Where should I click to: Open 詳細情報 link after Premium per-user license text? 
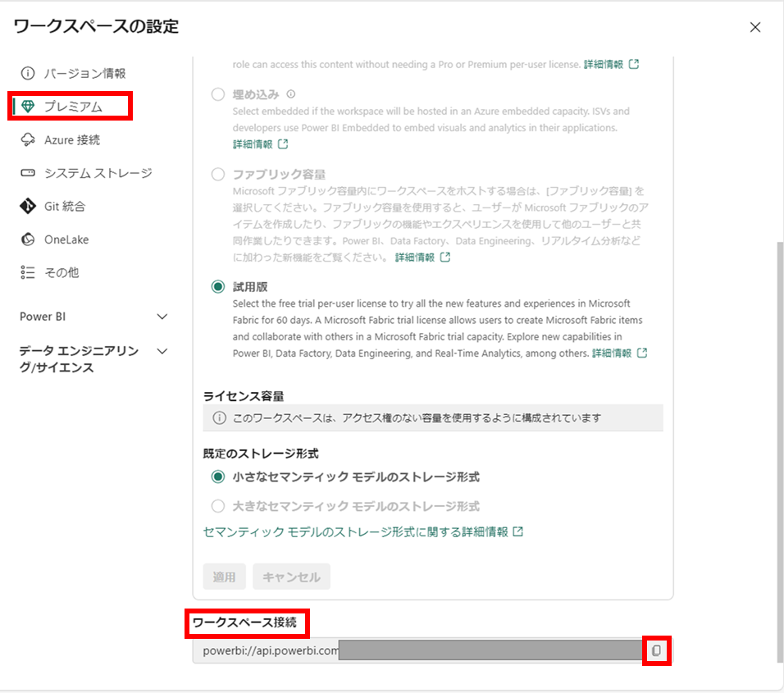click(x=612, y=65)
